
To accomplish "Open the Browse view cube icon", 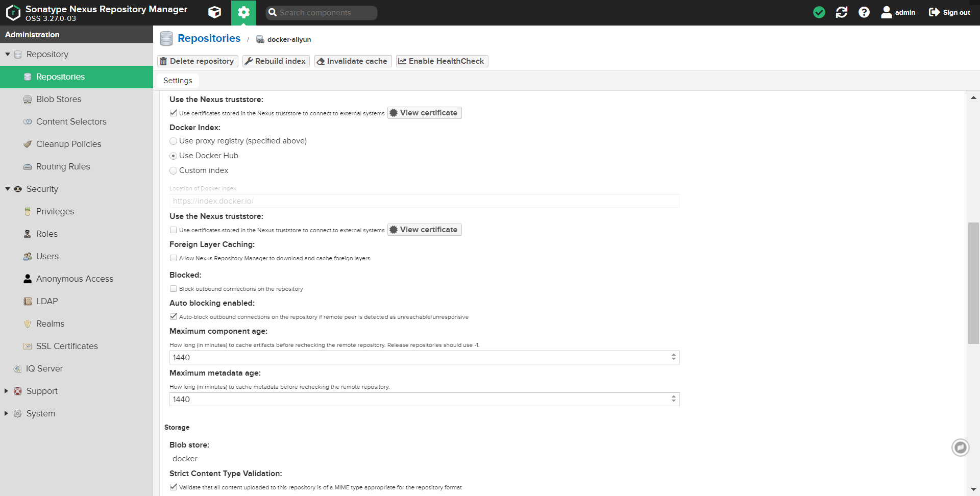I will (214, 12).
